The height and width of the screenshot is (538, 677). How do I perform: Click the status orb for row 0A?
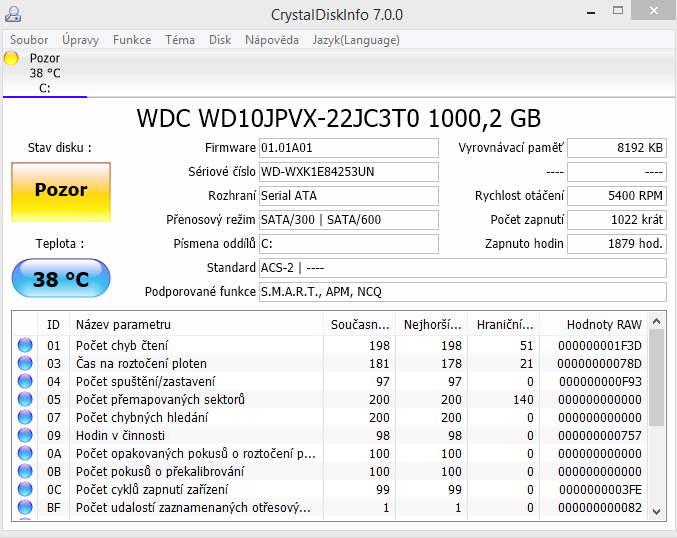click(x=25, y=453)
